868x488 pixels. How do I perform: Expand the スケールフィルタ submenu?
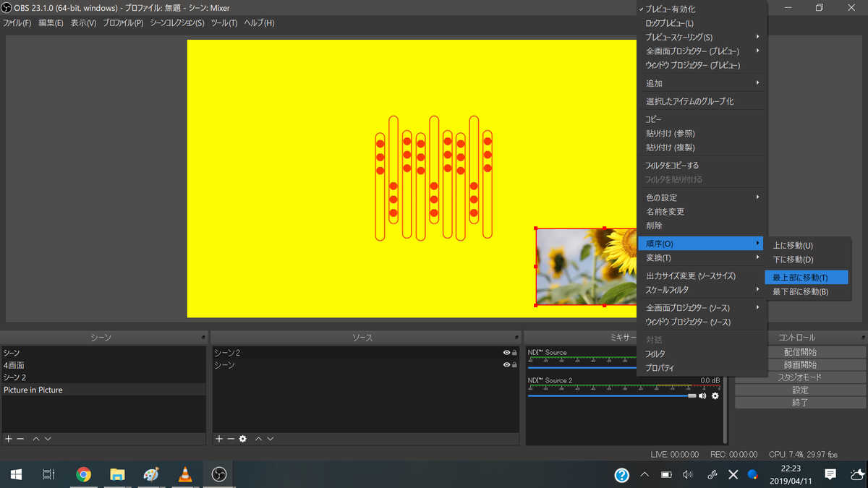(702, 290)
